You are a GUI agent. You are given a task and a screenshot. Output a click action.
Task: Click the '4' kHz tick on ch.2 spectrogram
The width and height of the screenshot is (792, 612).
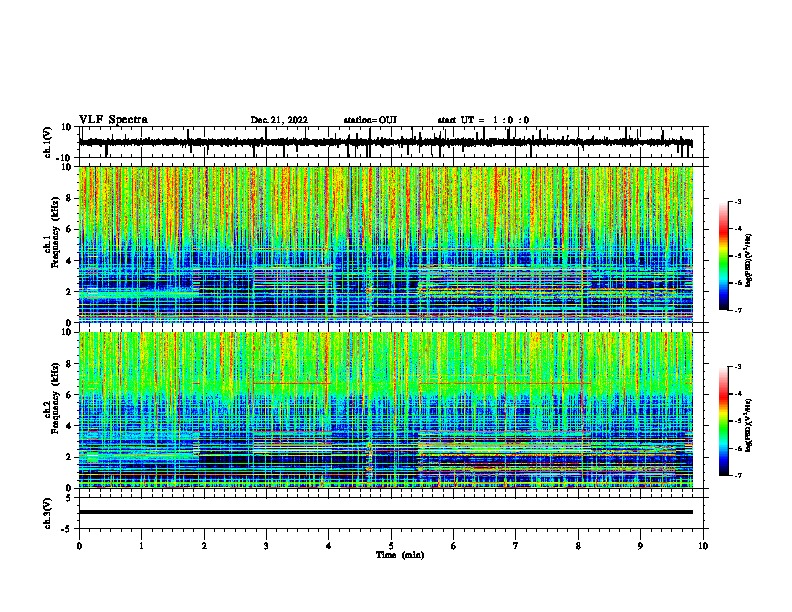[x=69, y=426]
